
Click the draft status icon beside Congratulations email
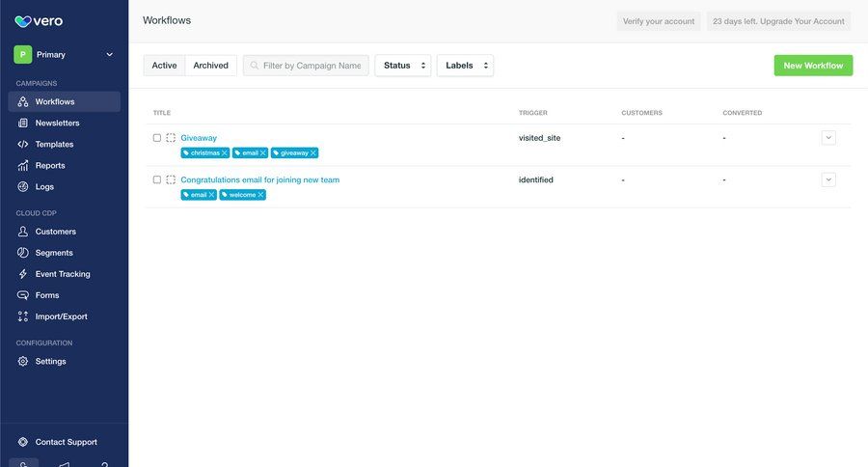(171, 180)
